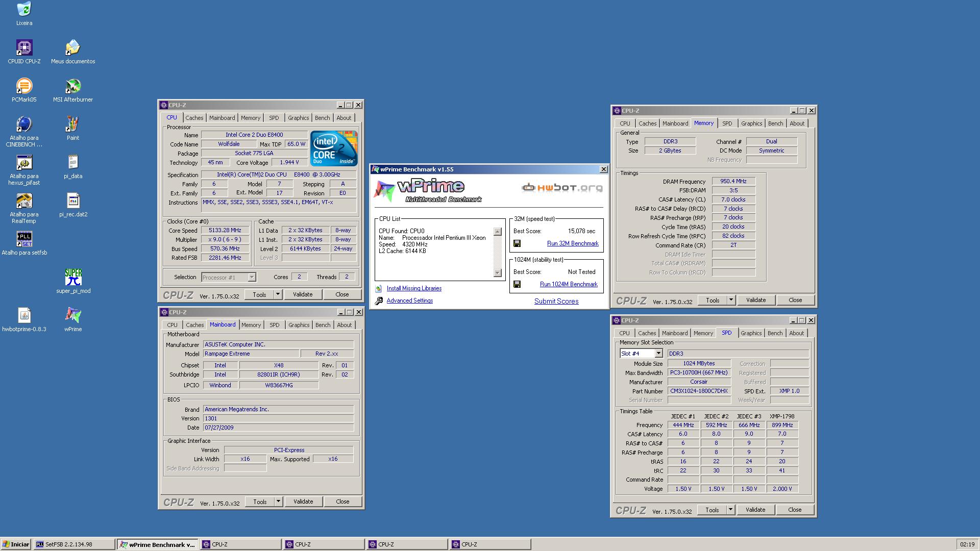980x551 pixels.
Task: Select the MSI Afterburner desktop icon
Action: pyautogui.click(x=73, y=86)
